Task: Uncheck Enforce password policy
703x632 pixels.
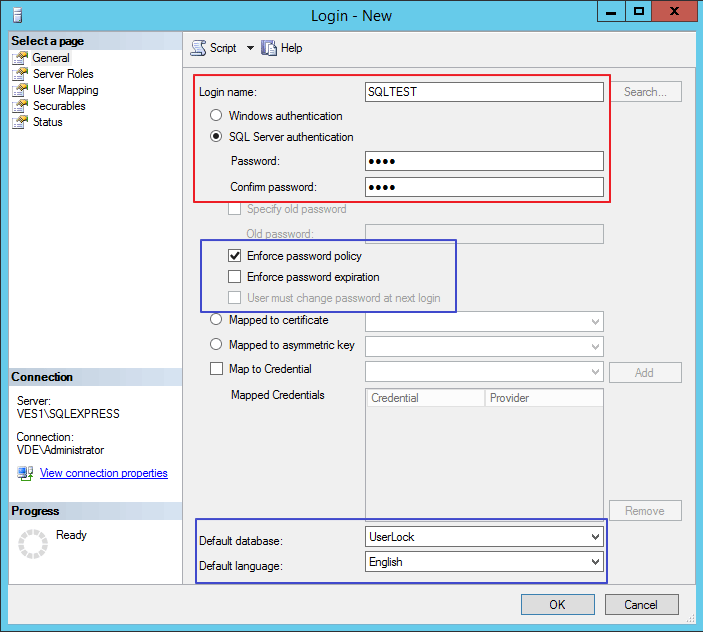Action: 234,255
